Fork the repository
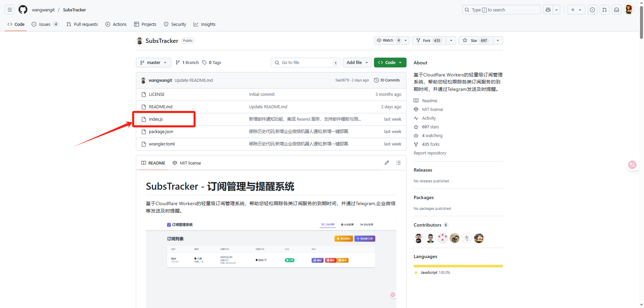The image size is (644, 308). (429, 40)
